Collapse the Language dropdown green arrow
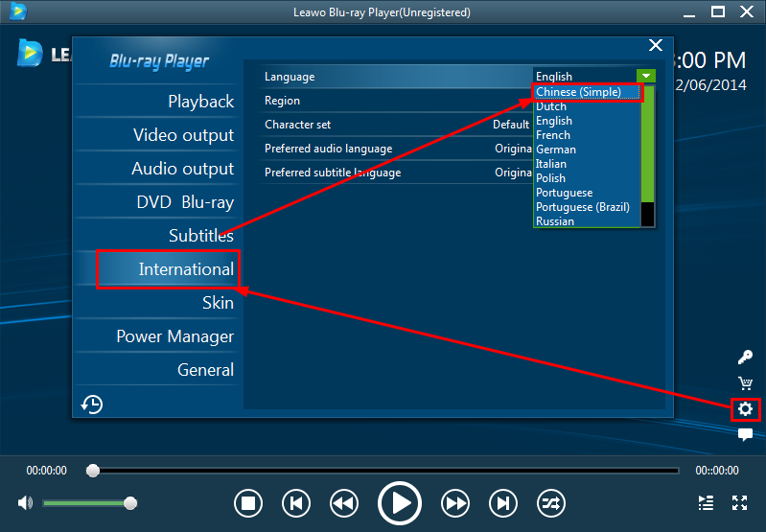Screen dimensions: 766x532 pos(646,76)
